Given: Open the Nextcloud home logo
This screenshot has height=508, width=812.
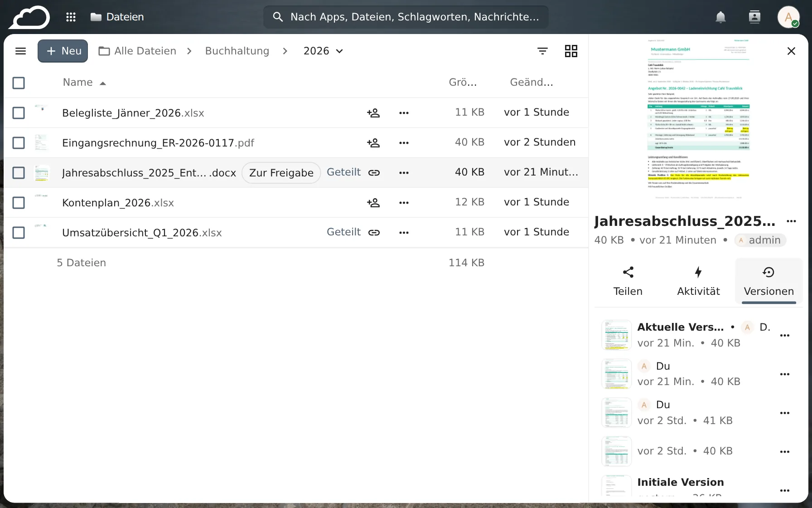Looking at the screenshot, I should pos(29,17).
